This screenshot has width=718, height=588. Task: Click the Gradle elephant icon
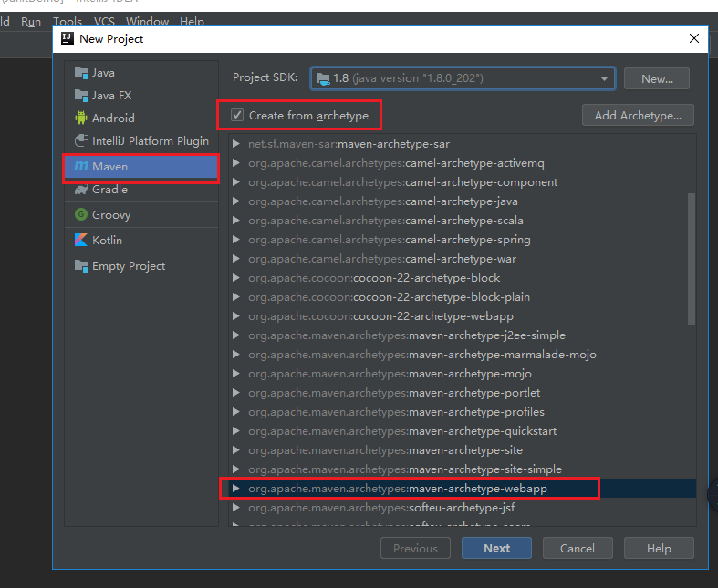tap(81, 189)
